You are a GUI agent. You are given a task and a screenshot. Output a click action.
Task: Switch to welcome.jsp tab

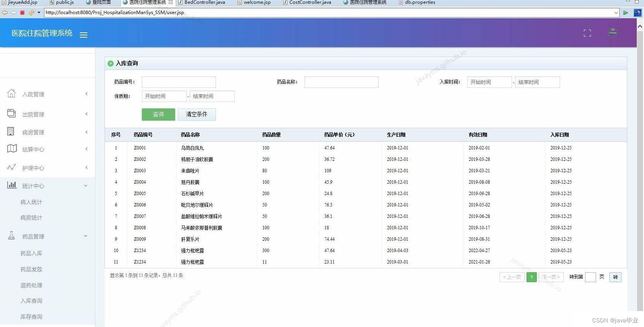coord(254,2)
